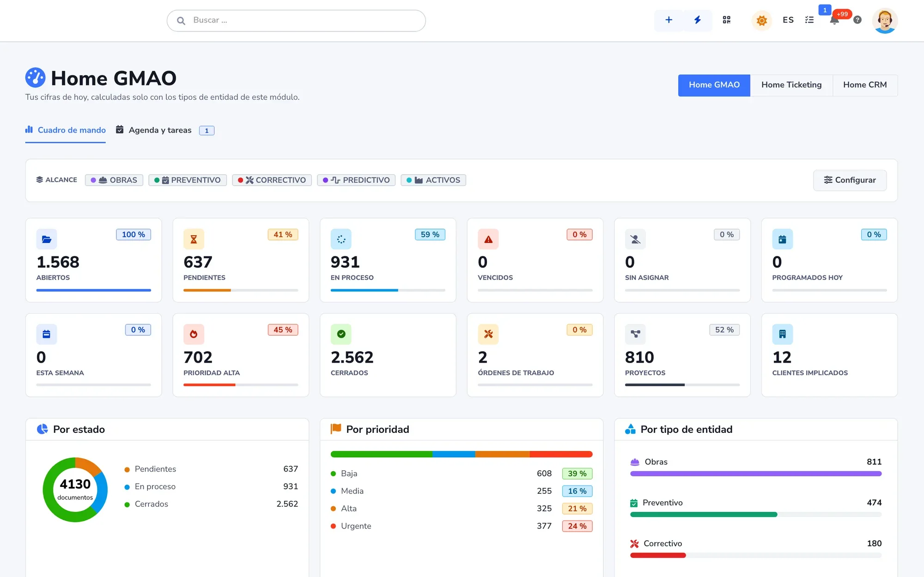
Task: Toggle the CORRECTIVO scope filter
Action: pyautogui.click(x=272, y=180)
